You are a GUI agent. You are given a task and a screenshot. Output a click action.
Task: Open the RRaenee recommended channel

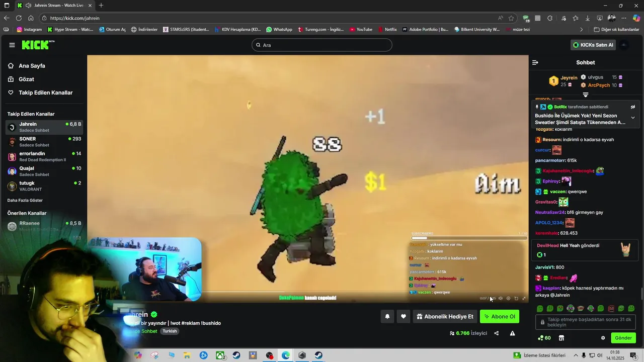44,226
